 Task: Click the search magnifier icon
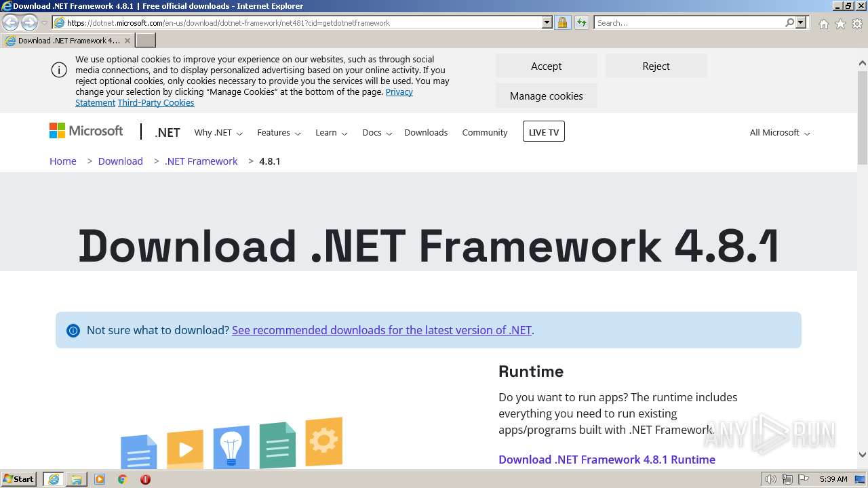coord(789,23)
